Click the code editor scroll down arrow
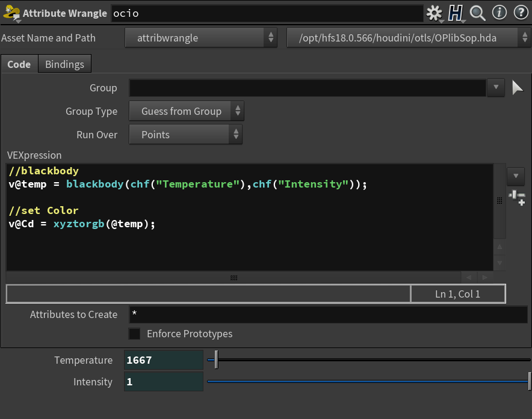This screenshot has height=419, width=532. 500,263
